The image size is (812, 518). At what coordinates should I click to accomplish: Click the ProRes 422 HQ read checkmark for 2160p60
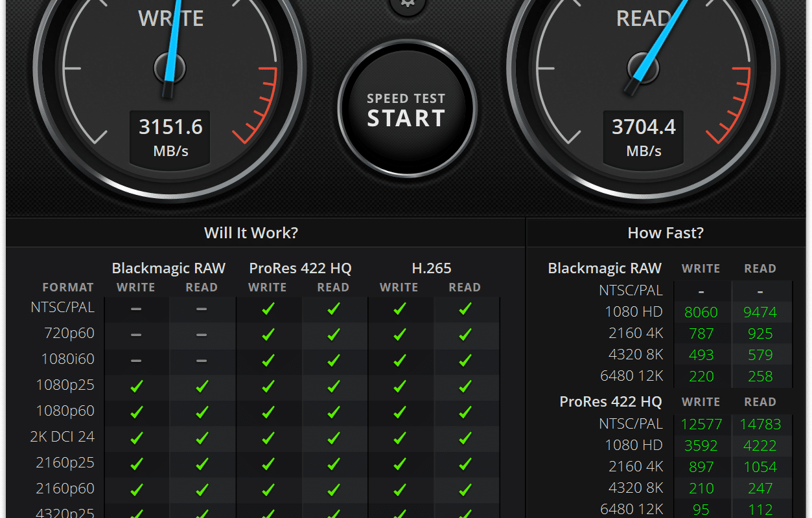(x=333, y=490)
